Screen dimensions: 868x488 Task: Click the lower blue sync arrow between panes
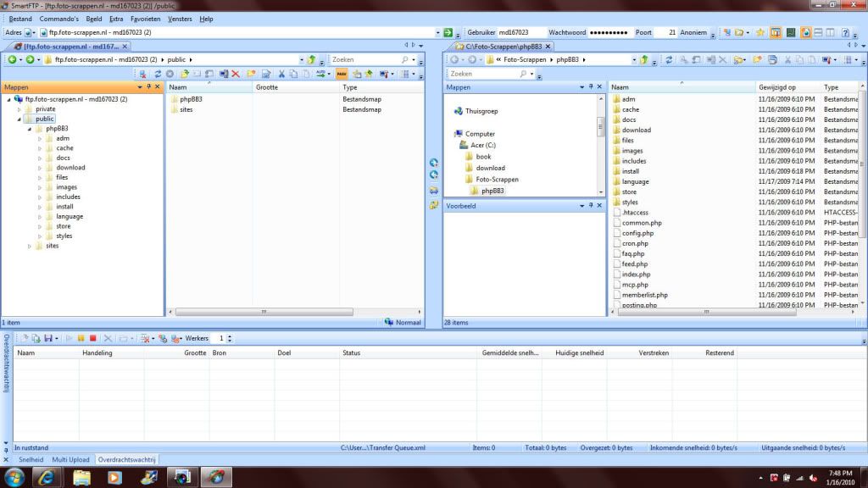434,175
